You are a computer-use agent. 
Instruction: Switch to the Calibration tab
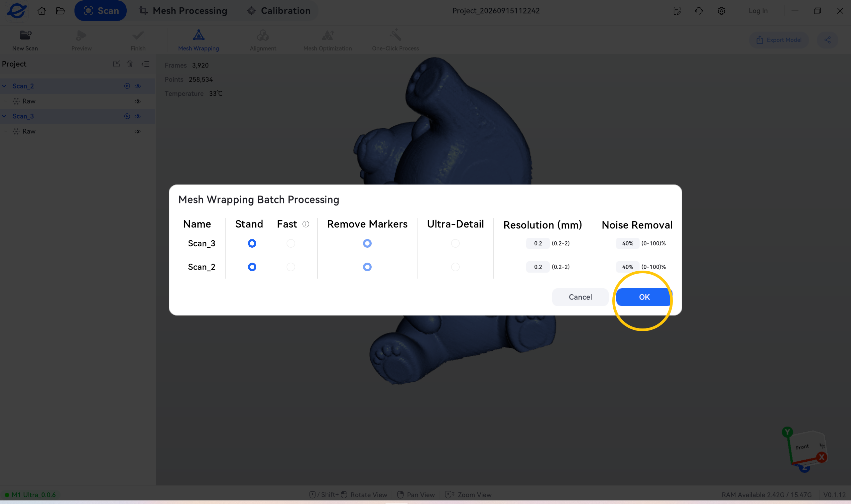pos(279,11)
